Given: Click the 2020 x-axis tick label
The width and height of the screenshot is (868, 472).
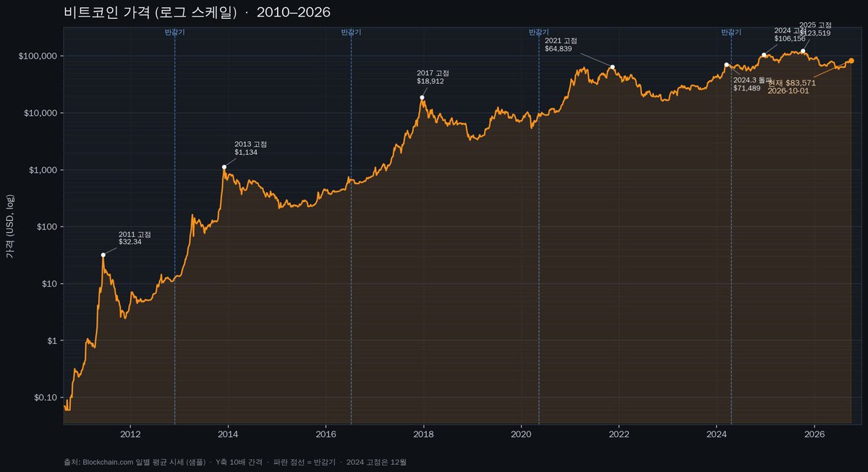Looking at the screenshot, I should [x=521, y=434].
